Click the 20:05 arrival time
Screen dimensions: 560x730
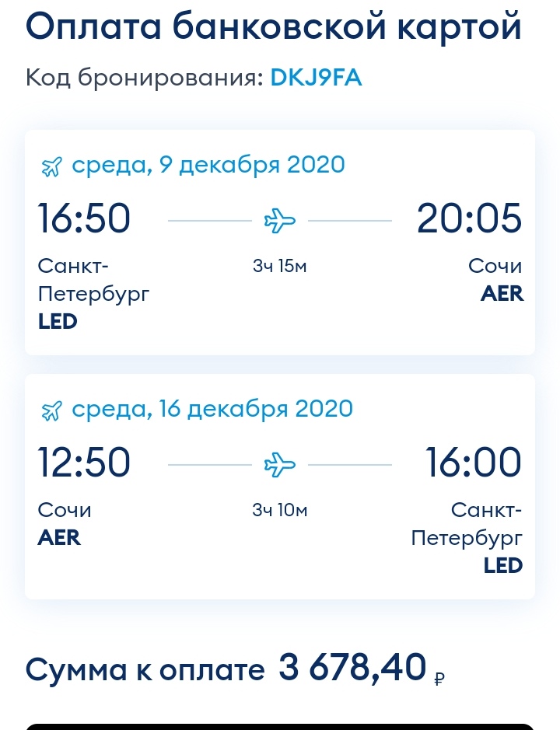(x=469, y=218)
